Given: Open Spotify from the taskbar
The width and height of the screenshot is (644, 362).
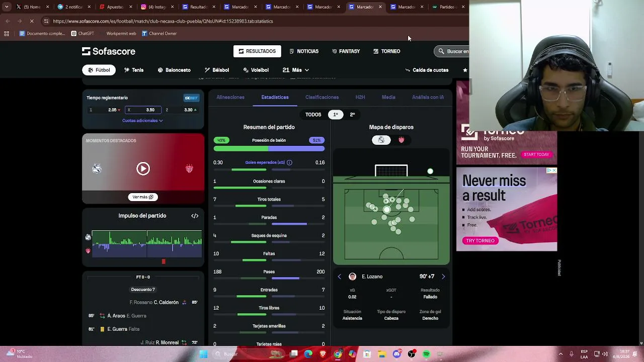Looking at the screenshot, I should (x=426, y=354).
